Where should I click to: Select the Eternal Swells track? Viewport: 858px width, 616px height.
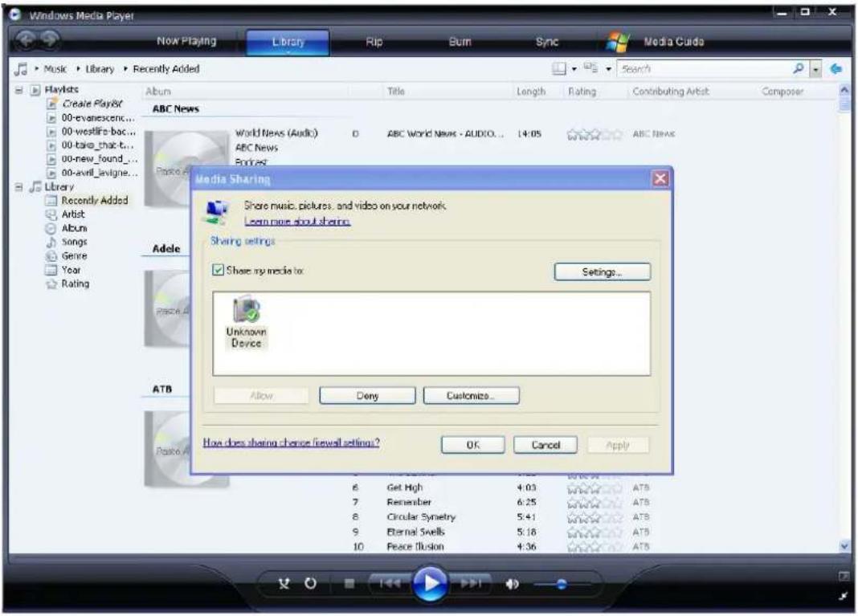(x=415, y=532)
